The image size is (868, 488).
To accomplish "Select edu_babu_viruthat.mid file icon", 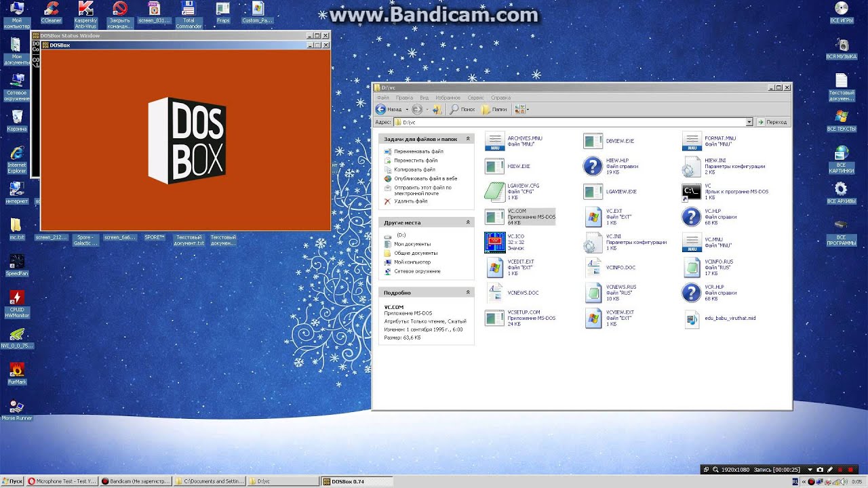I will tap(691, 319).
